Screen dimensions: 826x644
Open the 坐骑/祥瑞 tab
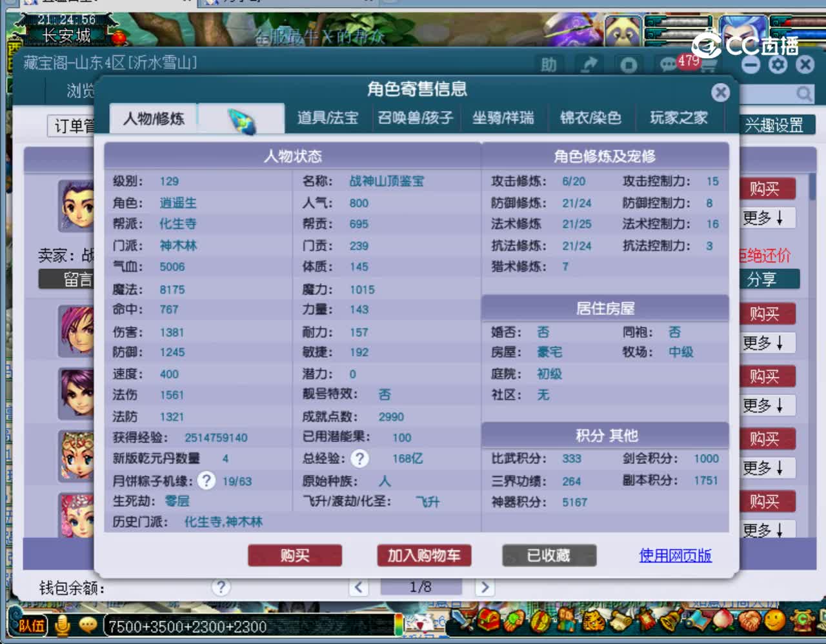click(x=505, y=117)
